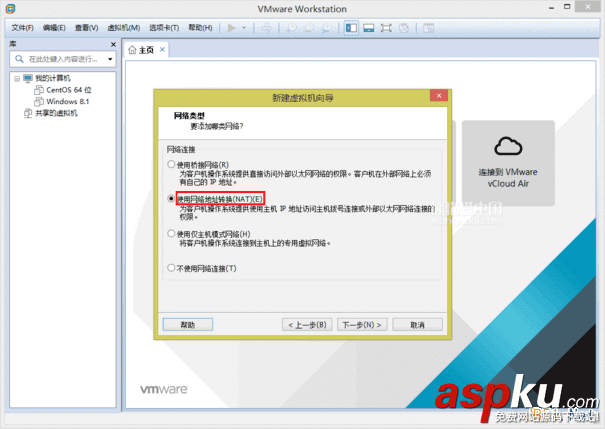Select the CentOS 64 位 virtual machine
605x429 pixels.
[x=69, y=90]
